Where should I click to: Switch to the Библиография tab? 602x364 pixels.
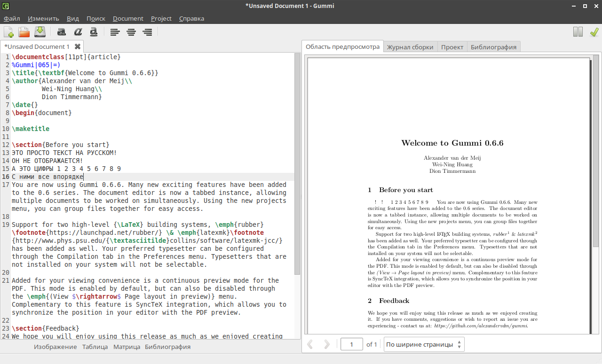pos(493,47)
